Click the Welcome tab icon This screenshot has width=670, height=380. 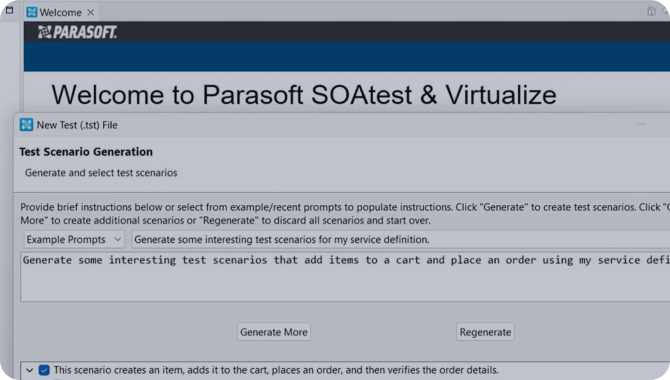(32, 12)
